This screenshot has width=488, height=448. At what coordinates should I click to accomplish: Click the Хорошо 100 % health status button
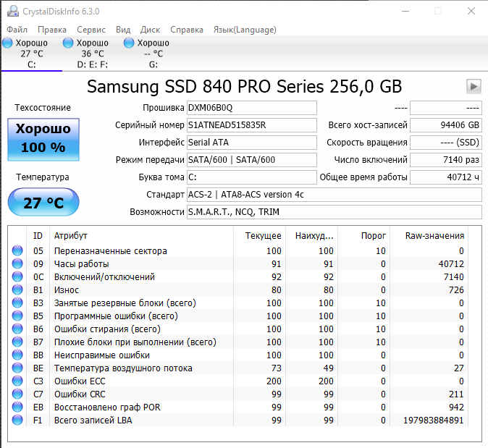pyautogui.click(x=43, y=138)
